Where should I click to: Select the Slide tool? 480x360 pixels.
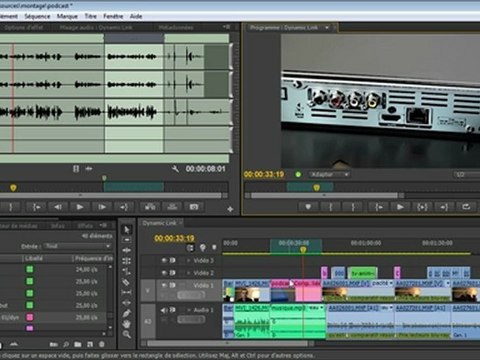tap(127, 303)
